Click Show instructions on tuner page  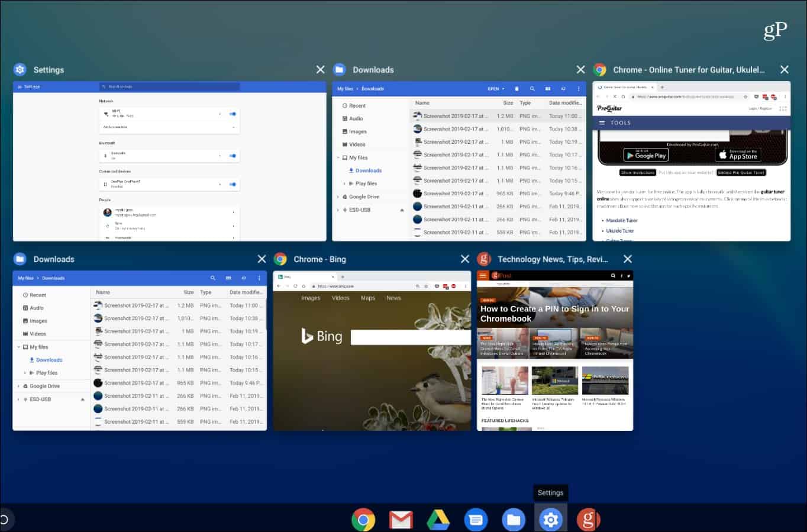[x=638, y=173]
